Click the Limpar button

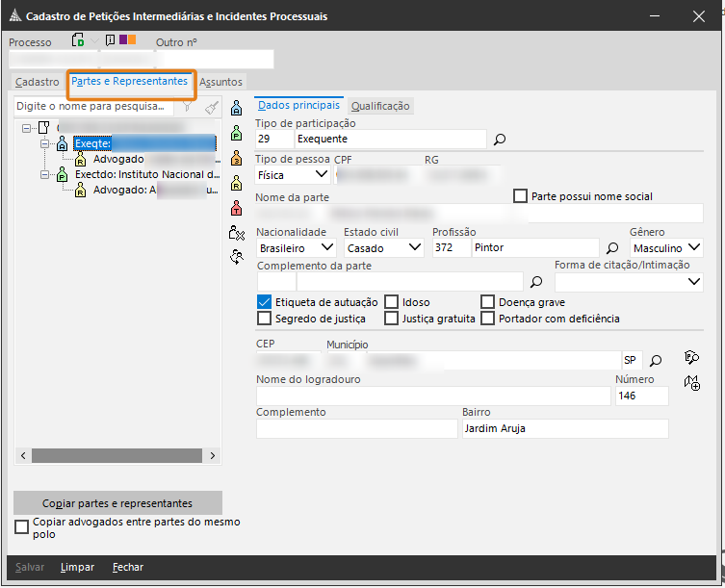77,567
